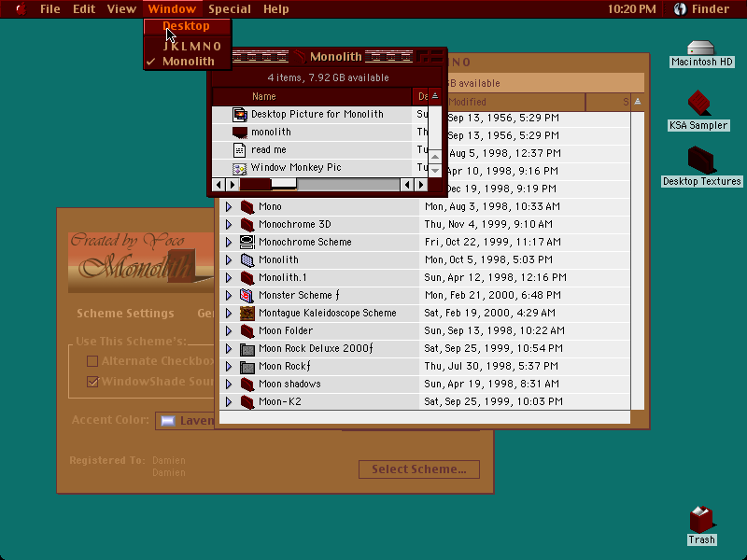Image resolution: width=747 pixels, height=560 pixels.
Task: Click the Trash icon
Action: (701, 520)
